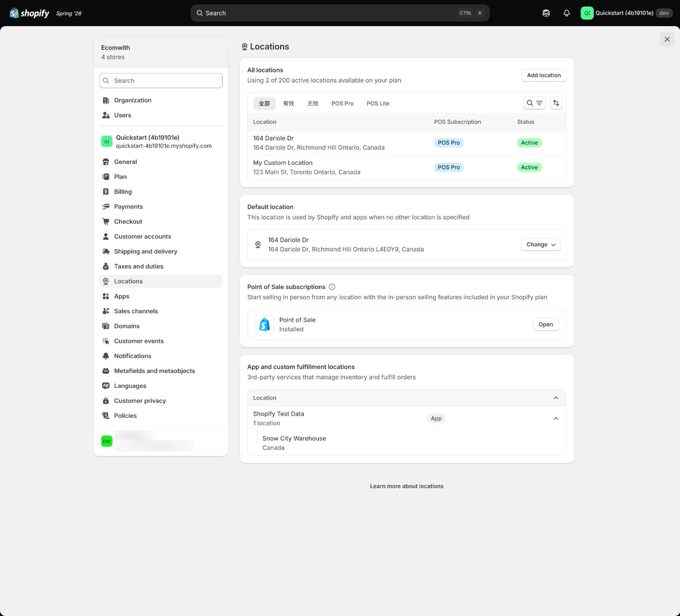The image size is (680, 616).
Task: Click the Sales channels icon
Action: 106,311
